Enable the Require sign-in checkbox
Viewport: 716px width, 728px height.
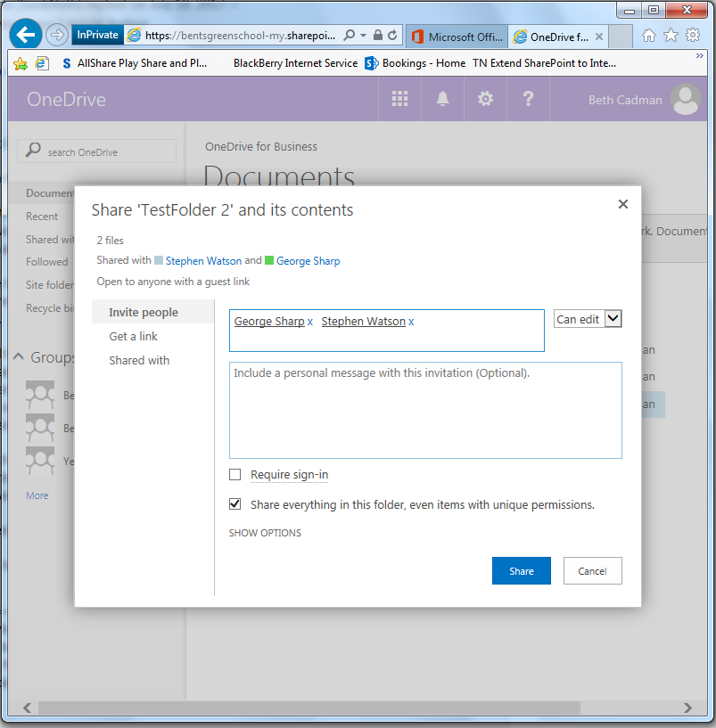(235, 475)
